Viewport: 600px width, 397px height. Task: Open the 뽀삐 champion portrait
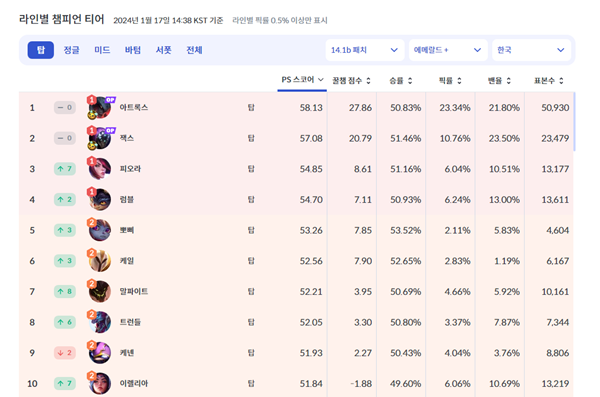pos(100,230)
